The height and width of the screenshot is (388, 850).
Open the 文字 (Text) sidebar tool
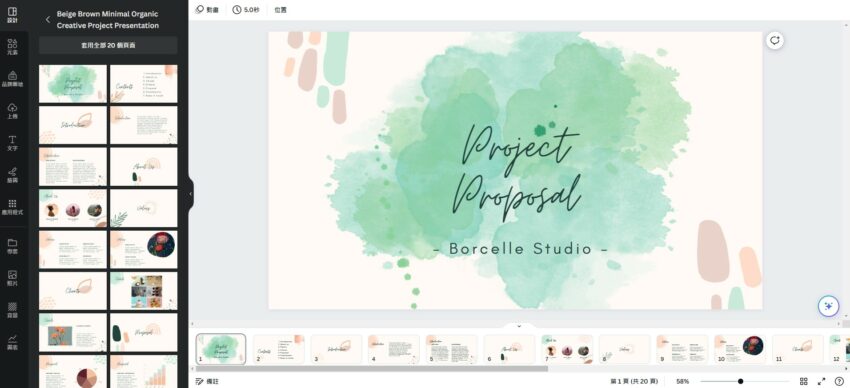coord(12,143)
